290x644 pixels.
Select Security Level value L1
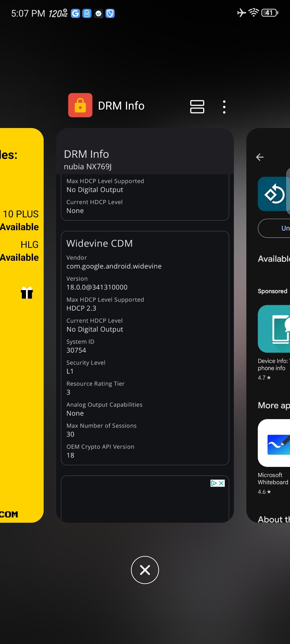point(70,371)
